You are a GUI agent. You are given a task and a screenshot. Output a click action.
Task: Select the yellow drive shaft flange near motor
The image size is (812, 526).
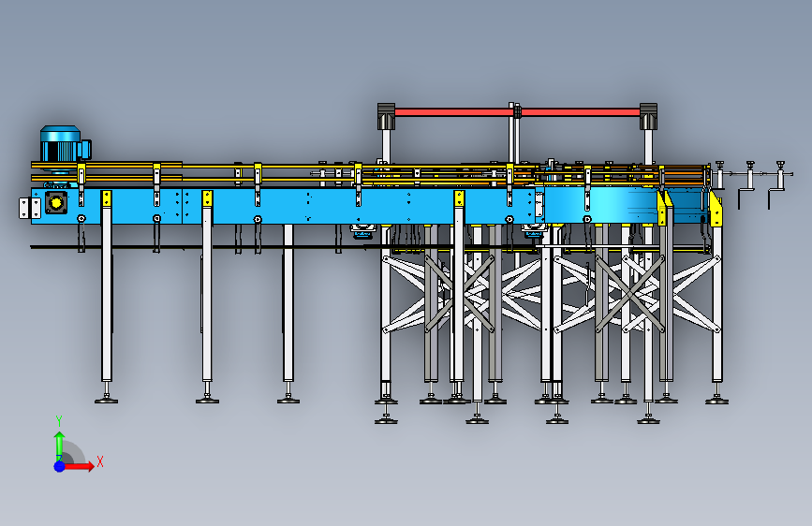[56, 202]
